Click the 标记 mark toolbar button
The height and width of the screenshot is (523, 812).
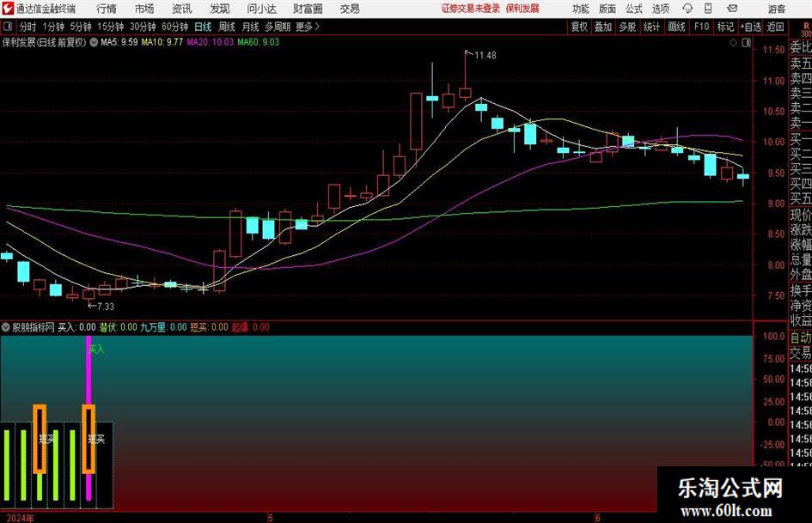(x=725, y=27)
